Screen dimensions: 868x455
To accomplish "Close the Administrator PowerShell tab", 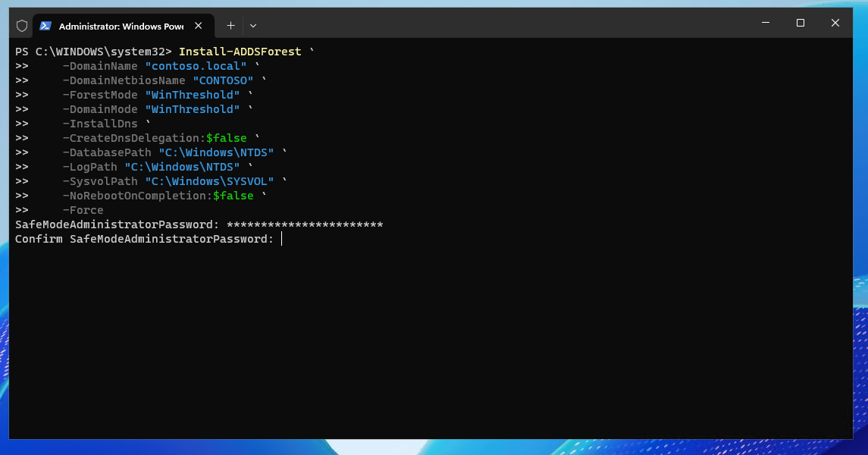I will (x=198, y=26).
